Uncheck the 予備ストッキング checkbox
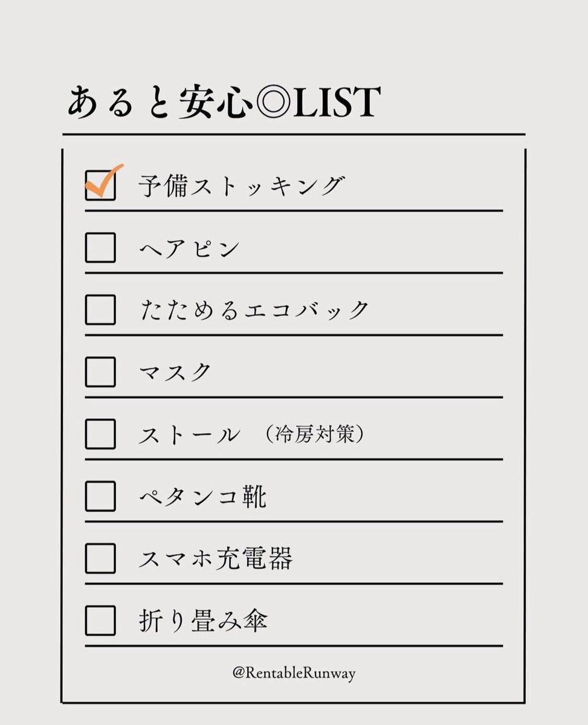The height and width of the screenshot is (725, 588). pyautogui.click(x=100, y=185)
